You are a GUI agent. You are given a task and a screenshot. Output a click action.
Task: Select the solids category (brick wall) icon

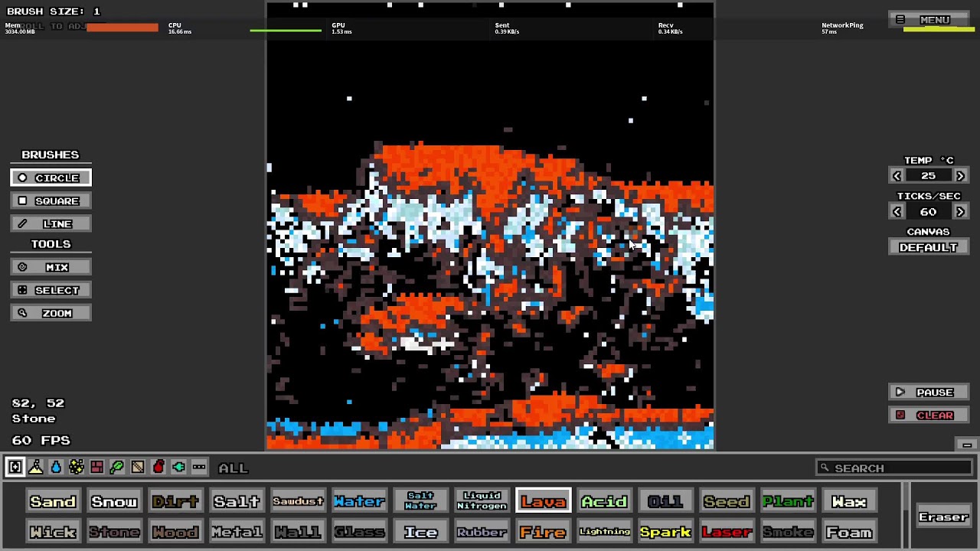96,467
